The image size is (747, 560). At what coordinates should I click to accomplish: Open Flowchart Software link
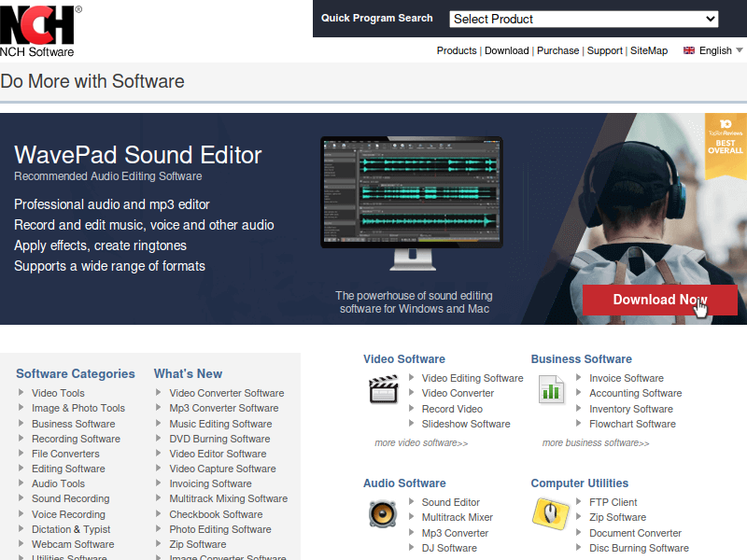[633, 424]
